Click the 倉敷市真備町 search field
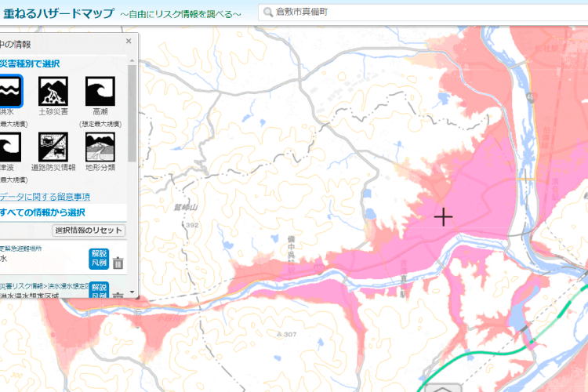588x392 pixels. click(x=423, y=13)
